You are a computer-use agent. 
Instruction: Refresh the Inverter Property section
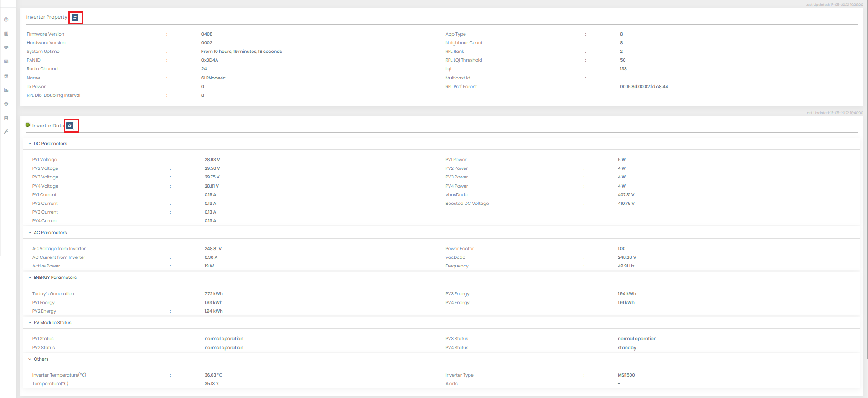coord(75,18)
